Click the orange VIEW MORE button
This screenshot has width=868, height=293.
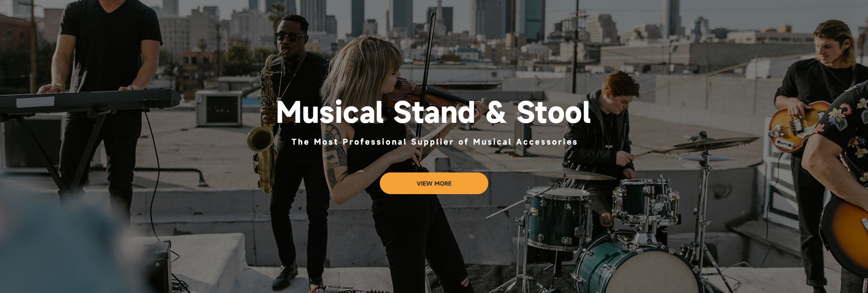pyautogui.click(x=434, y=183)
